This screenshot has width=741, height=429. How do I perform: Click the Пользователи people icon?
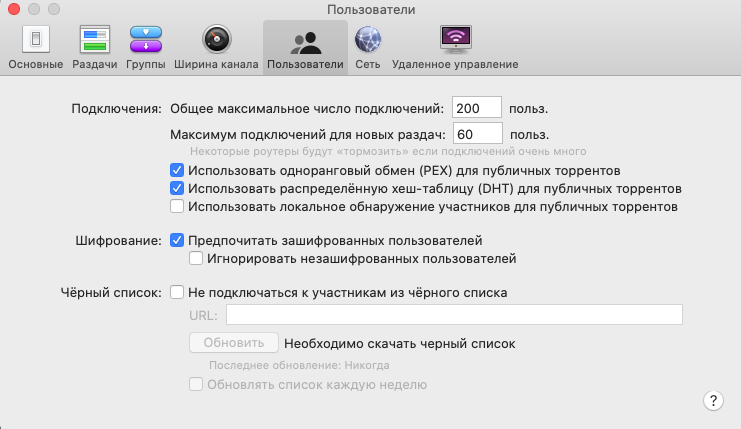pyautogui.click(x=304, y=42)
